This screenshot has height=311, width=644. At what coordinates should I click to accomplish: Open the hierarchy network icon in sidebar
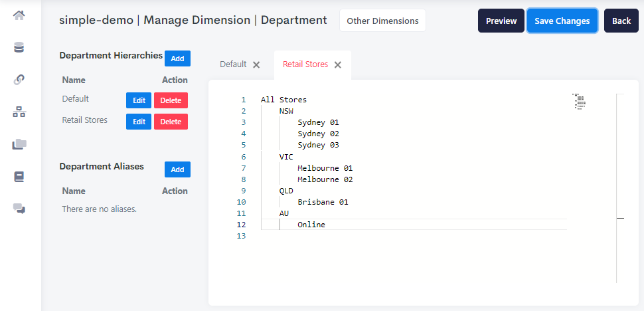pos(19,112)
